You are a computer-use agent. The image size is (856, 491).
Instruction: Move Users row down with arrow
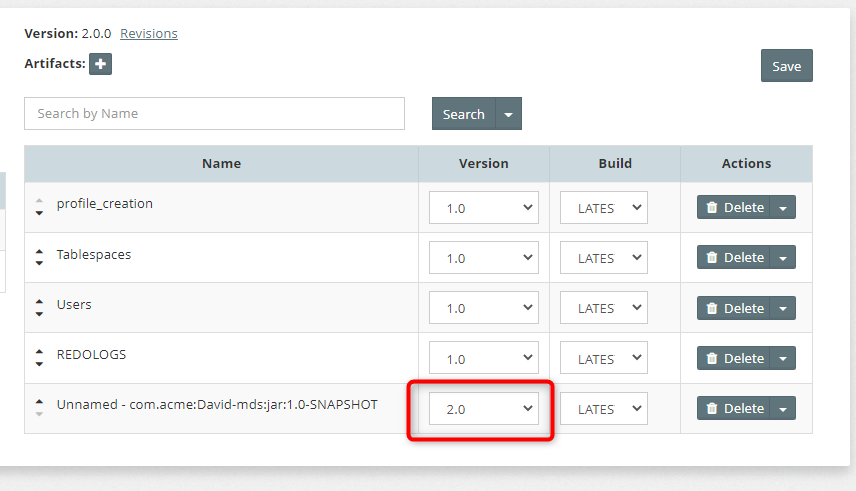tap(39, 314)
